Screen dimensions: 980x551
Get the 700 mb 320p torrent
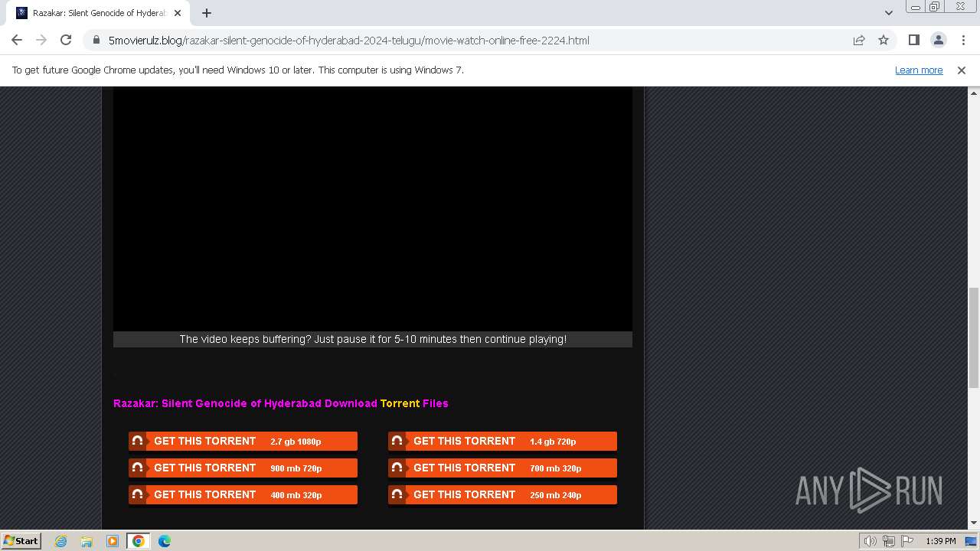pyautogui.click(x=502, y=468)
